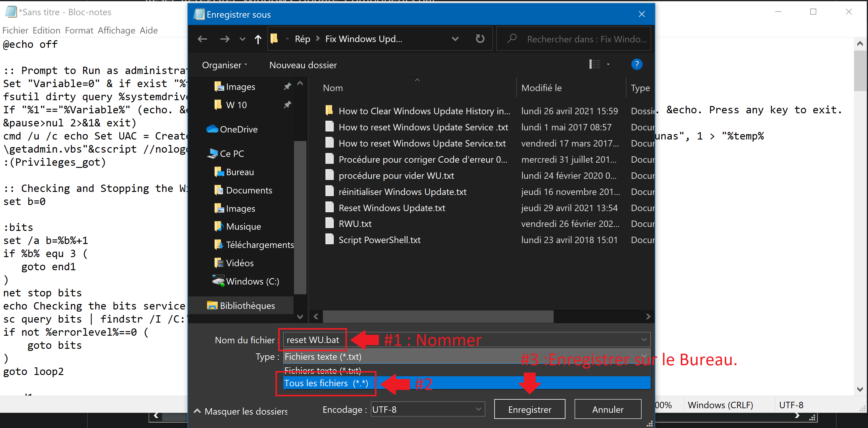This screenshot has height=428, width=868.
Task: Select Bibliothèques in sidebar
Action: pos(241,306)
